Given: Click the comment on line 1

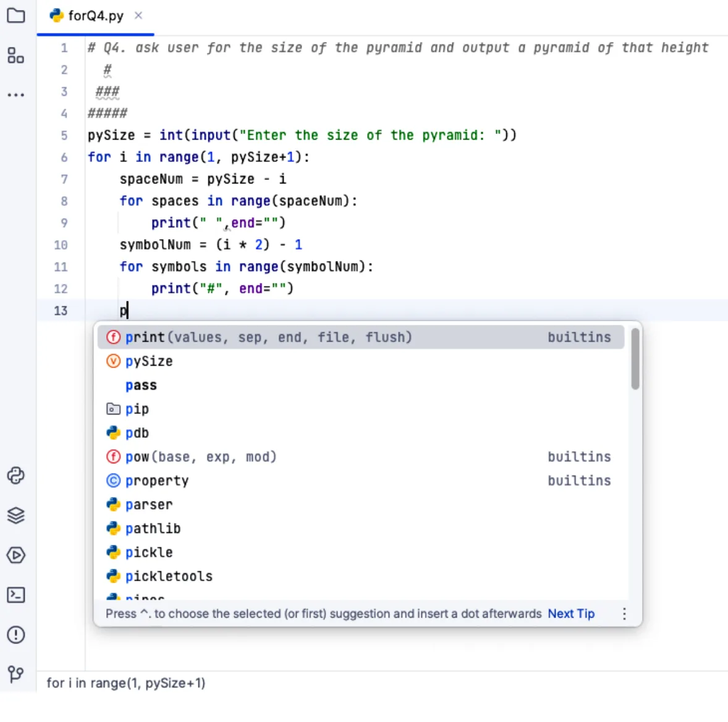Looking at the screenshot, I should coord(398,48).
